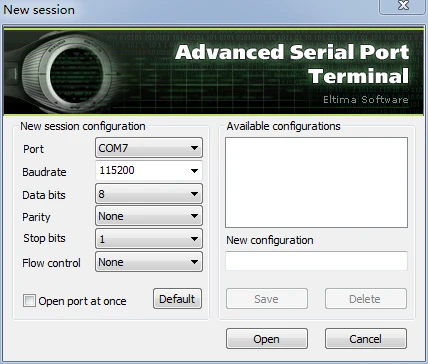Click the New configuration label
The image size is (428, 364).
tap(270, 240)
